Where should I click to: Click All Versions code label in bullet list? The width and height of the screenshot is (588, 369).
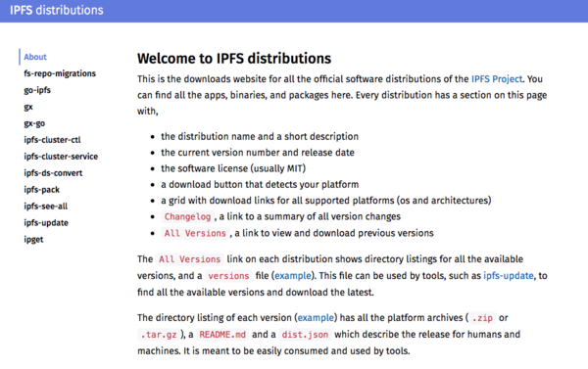[195, 233]
